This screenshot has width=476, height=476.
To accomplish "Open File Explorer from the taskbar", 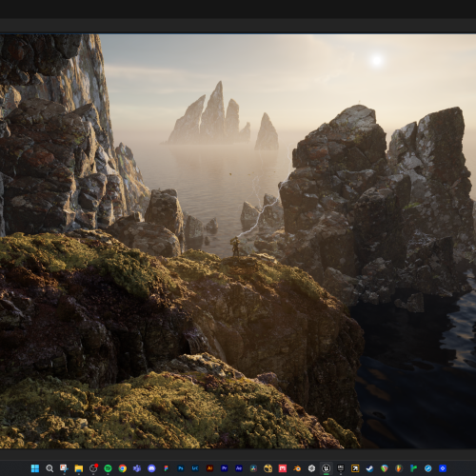I will [79, 468].
